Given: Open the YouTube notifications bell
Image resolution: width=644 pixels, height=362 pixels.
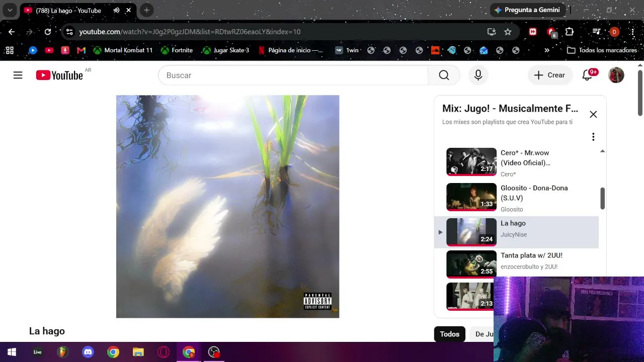Looking at the screenshot, I should point(587,75).
